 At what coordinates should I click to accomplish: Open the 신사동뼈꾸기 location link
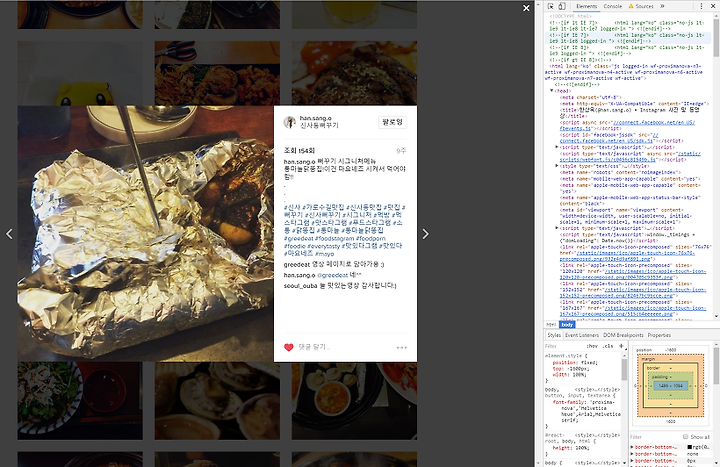(319, 125)
